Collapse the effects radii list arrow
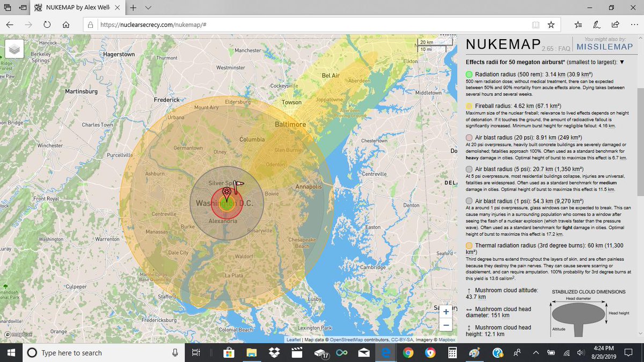Screen dimensions: 644x362 tap(622, 62)
